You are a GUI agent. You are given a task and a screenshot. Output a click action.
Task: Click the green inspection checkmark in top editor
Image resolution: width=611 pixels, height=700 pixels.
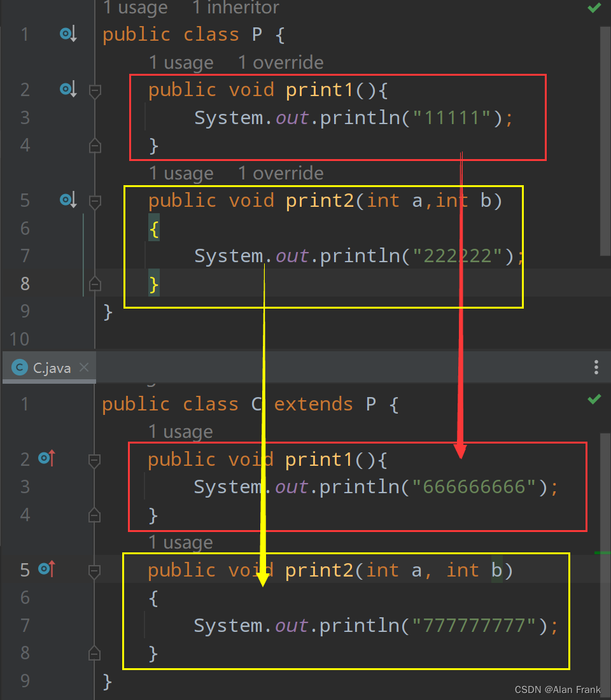point(594,8)
